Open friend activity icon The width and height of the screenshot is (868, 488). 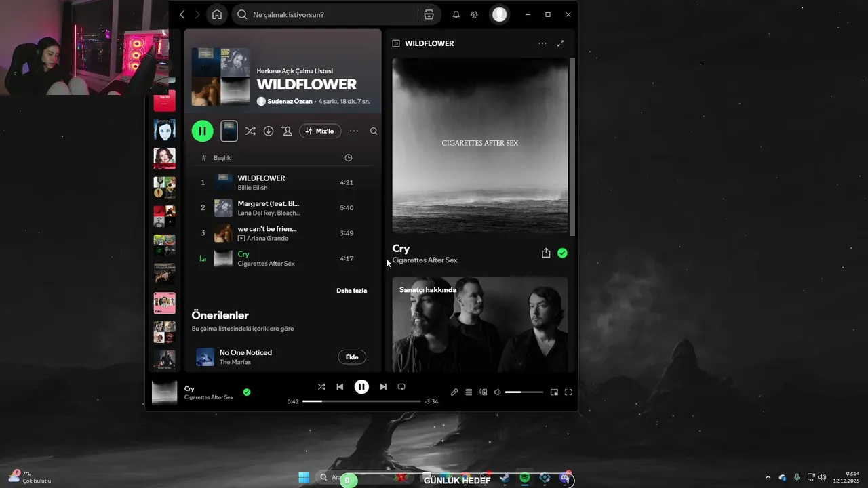coord(474,14)
